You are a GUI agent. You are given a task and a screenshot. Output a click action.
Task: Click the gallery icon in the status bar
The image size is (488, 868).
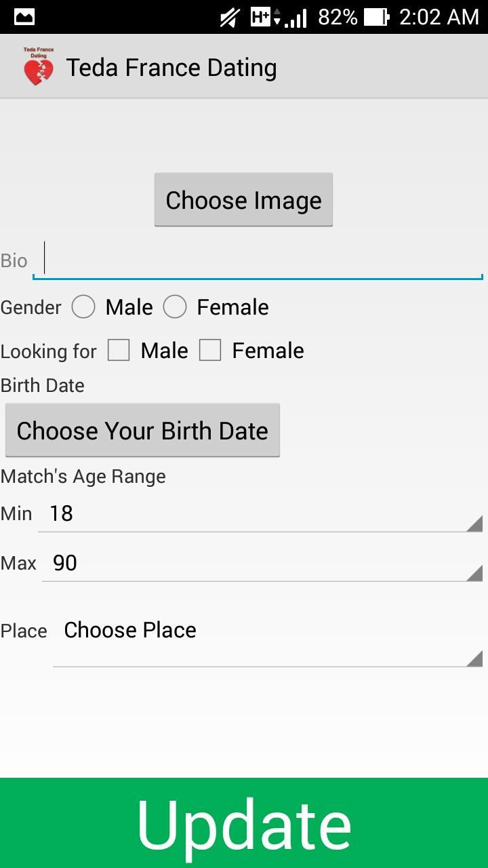click(24, 16)
